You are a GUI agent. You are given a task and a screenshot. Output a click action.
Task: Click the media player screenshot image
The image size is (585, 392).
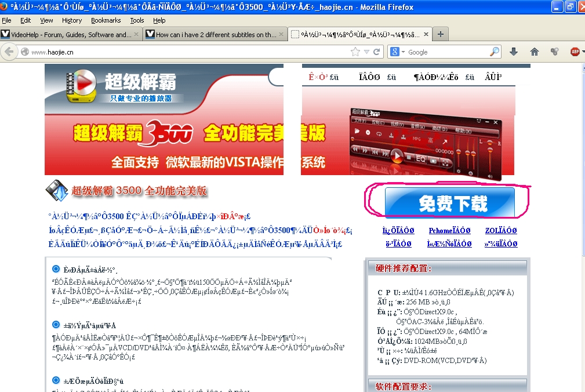coord(426,144)
